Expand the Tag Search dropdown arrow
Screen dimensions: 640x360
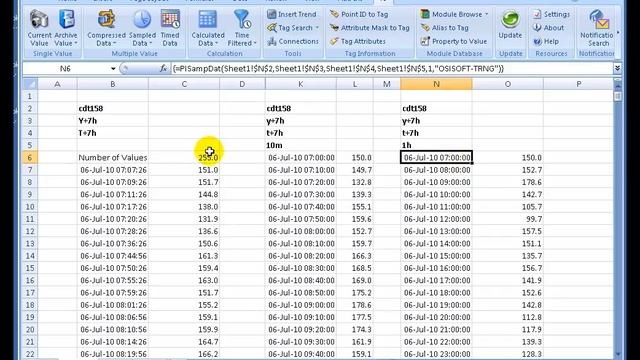(317, 28)
